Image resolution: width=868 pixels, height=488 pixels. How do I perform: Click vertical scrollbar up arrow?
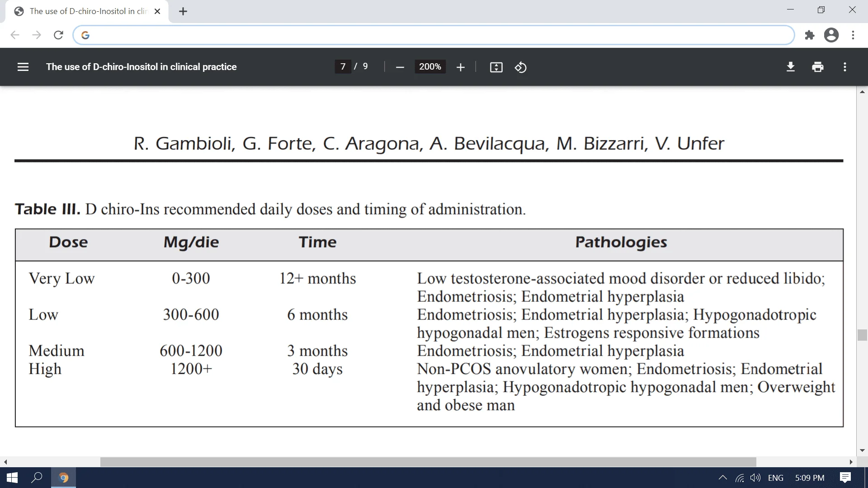click(x=862, y=92)
